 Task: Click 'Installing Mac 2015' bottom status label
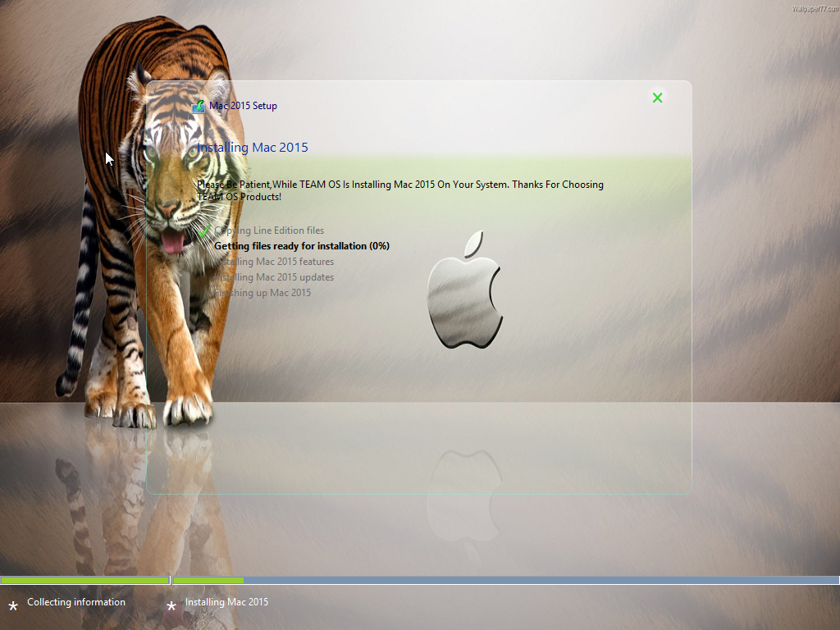coord(226,602)
